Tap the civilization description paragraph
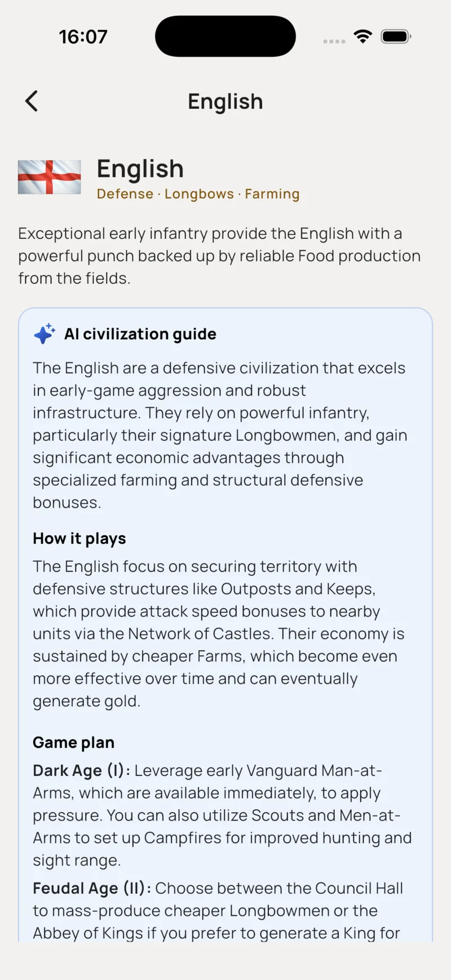The width and height of the screenshot is (451, 980). [219, 256]
